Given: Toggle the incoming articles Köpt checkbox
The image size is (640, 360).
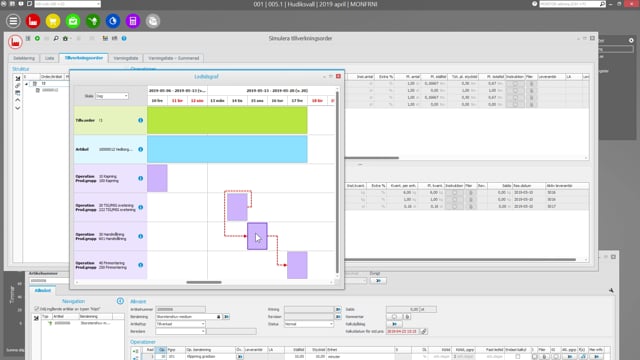Looking at the screenshot, I should (x=37, y=309).
